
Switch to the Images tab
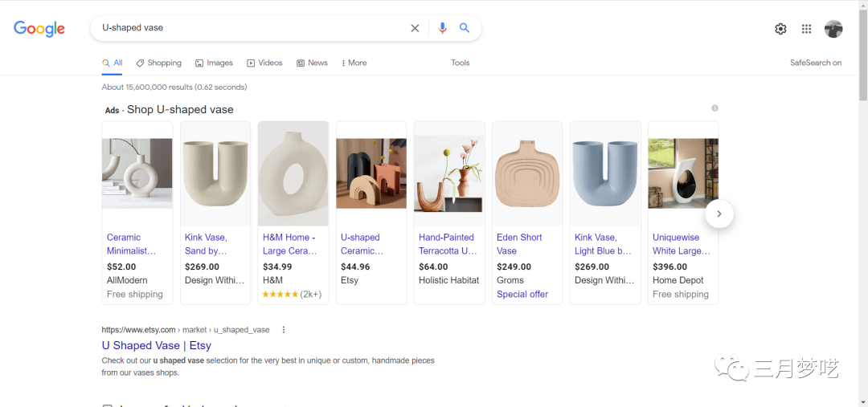tap(215, 63)
